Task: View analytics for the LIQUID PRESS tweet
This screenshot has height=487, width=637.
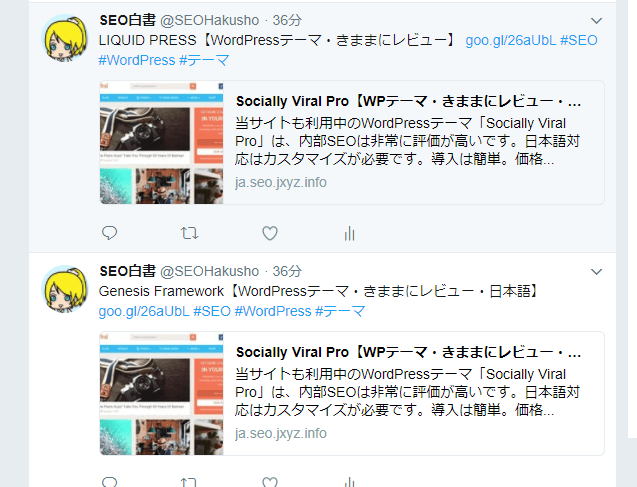Action: point(349,233)
